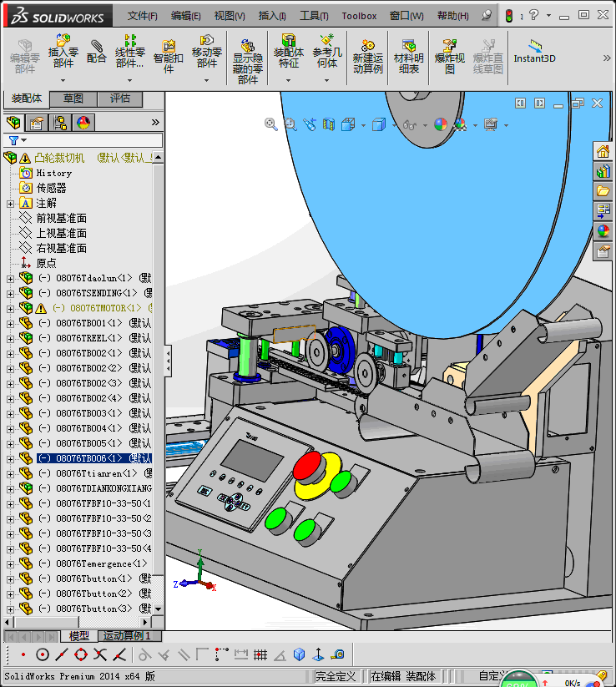Open Assembly Features (装配体特征)
The height and width of the screenshot is (687, 616).
tap(288, 50)
